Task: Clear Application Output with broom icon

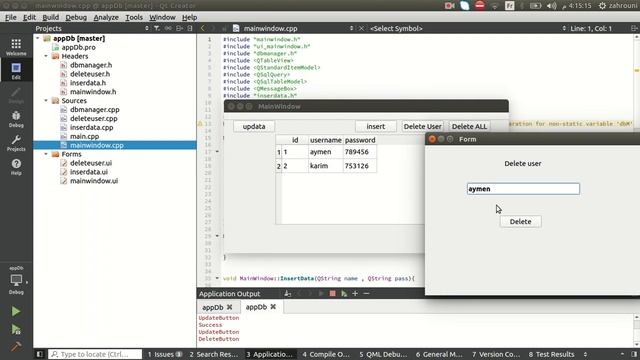Action: pyautogui.click(x=288, y=293)
